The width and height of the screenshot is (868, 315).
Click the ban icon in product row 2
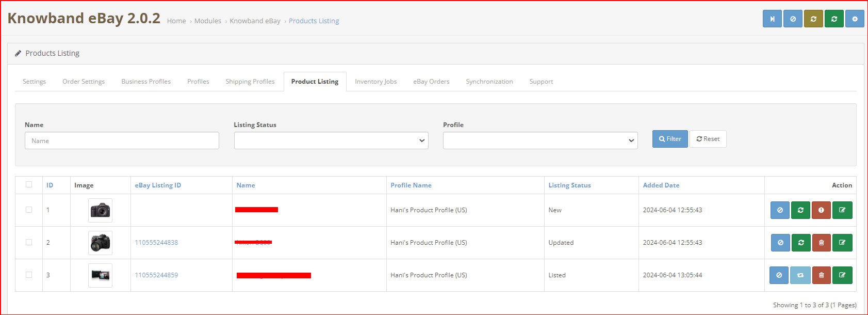pyautogui.click(x=780, y=243)
